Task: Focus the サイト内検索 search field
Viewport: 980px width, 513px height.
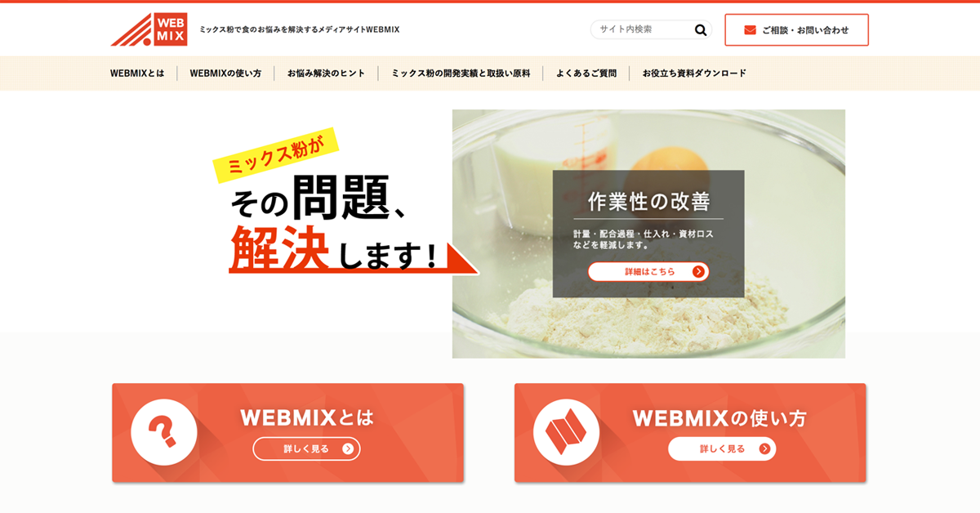Action: pos(641,30)
